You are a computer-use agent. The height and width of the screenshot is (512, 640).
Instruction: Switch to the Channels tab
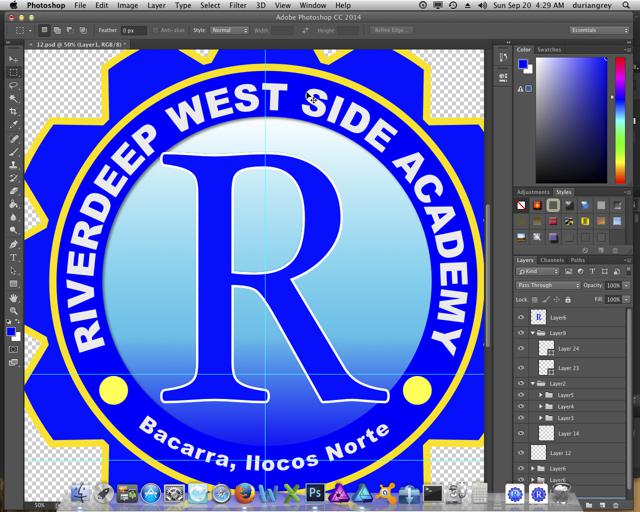click(x=552, y=260)
